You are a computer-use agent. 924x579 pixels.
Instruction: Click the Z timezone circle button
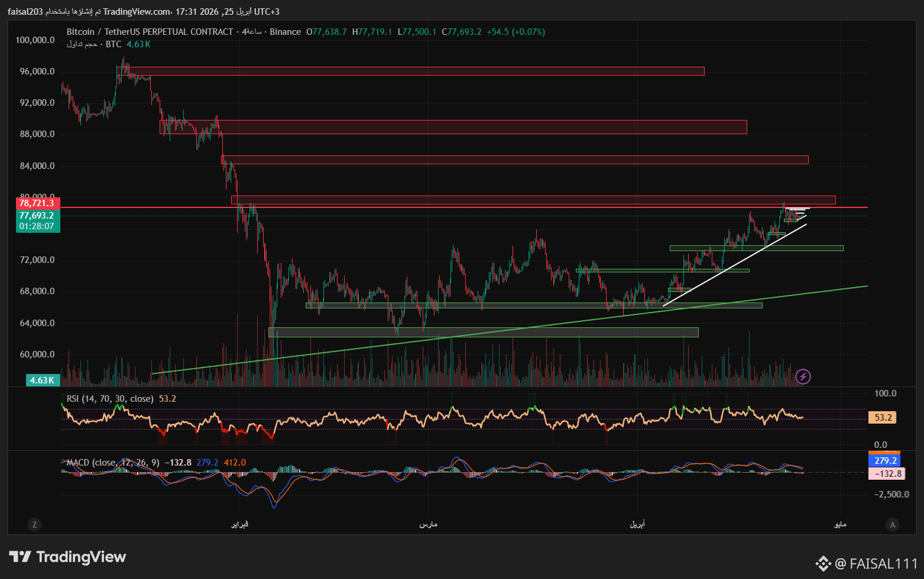34,525
